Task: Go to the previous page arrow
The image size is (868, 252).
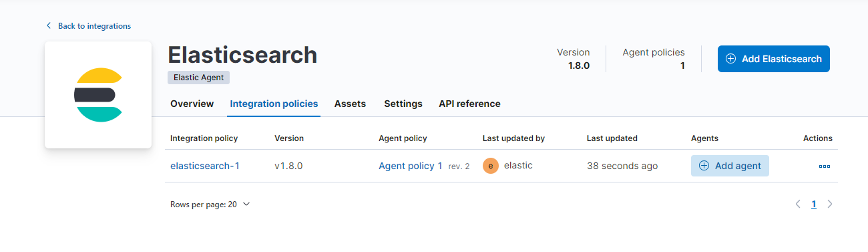Action: pos(797,205)
